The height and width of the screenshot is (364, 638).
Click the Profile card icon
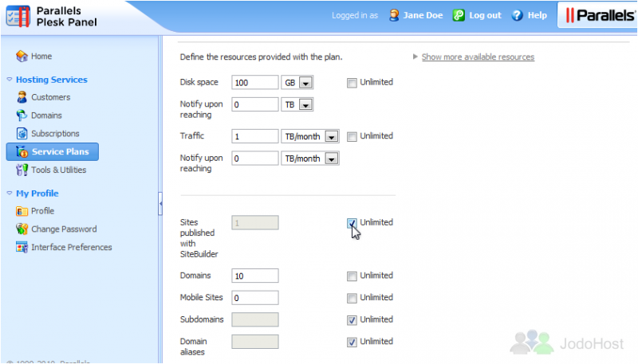coord(22,211)
